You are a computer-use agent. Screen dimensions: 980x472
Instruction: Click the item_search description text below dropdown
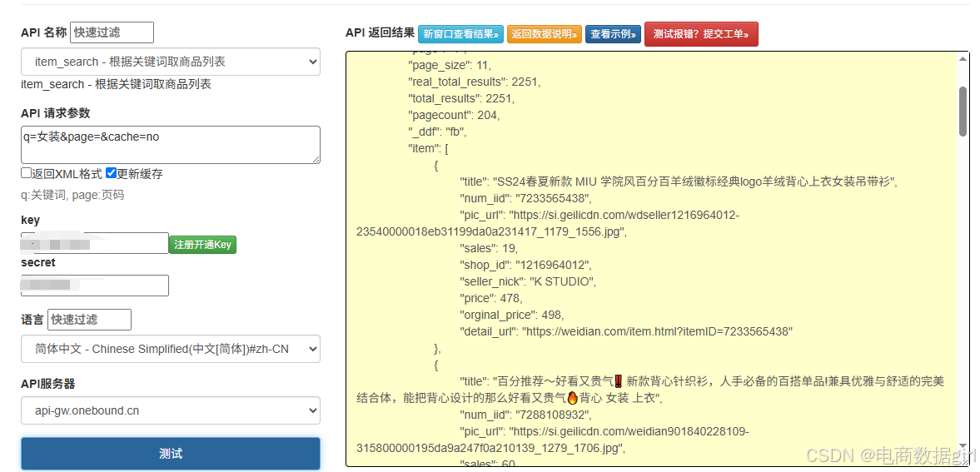(x=116, y=84)
